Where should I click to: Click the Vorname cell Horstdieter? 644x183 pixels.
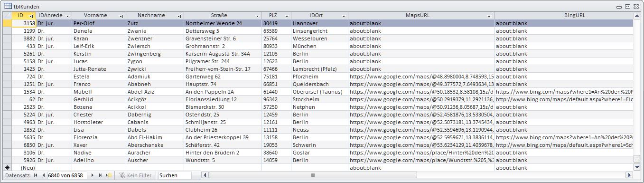(x=99, y=122)
